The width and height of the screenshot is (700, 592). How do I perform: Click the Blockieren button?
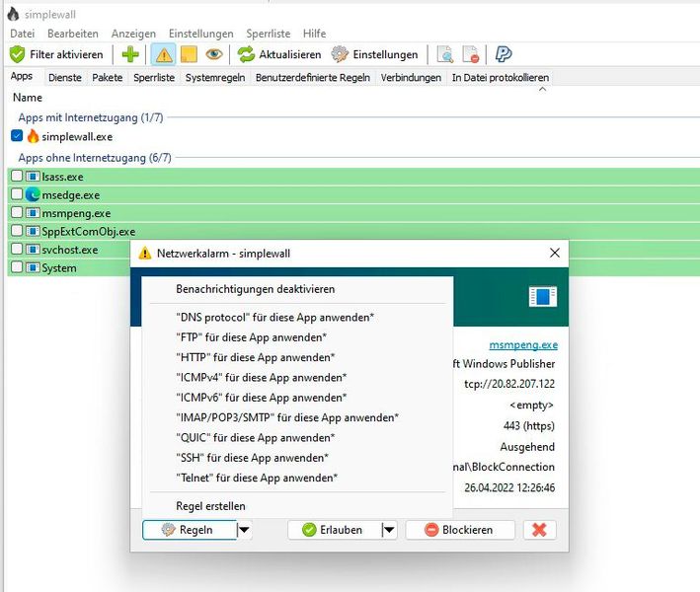tap(460, 530)
